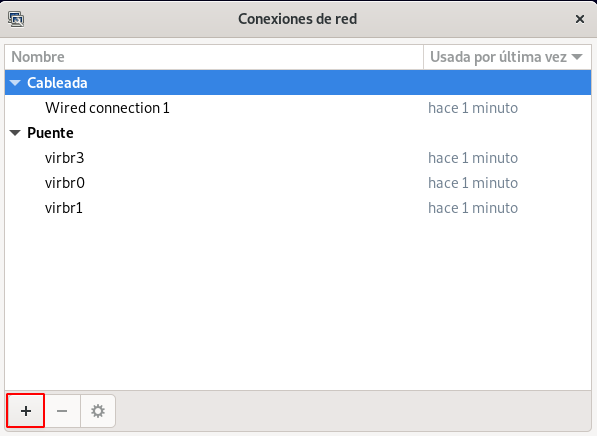
Task: Select the Puente category row
Action: point(298,133)
